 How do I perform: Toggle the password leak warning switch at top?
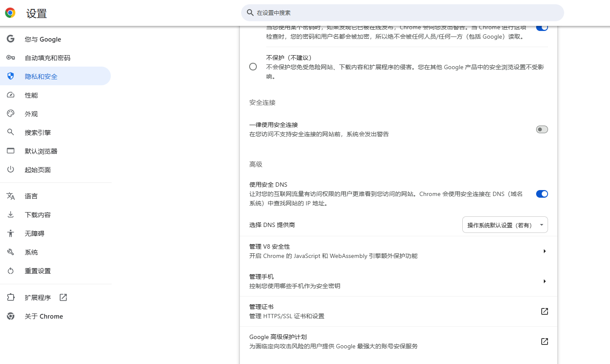pyautogui.click(x=542, y=28)
